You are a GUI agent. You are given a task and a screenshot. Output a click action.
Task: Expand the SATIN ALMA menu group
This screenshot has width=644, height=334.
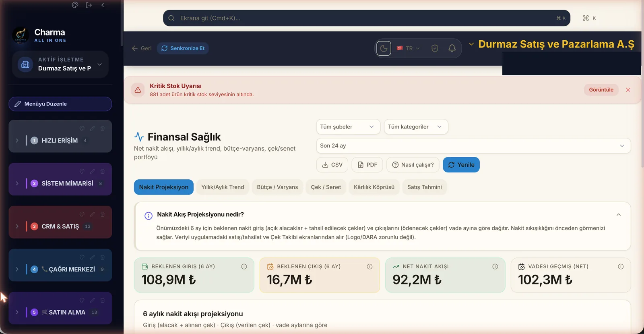[17, 312]
